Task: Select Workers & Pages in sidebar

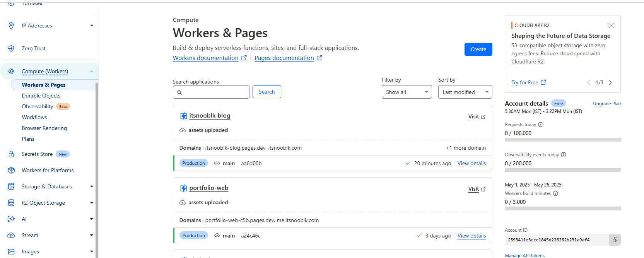Action: (44, 85)
